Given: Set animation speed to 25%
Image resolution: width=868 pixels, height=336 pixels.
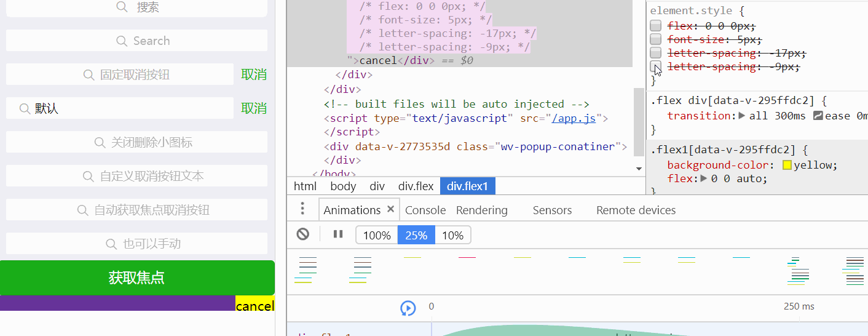Looking at the screenshot, I should coord(416,235).
